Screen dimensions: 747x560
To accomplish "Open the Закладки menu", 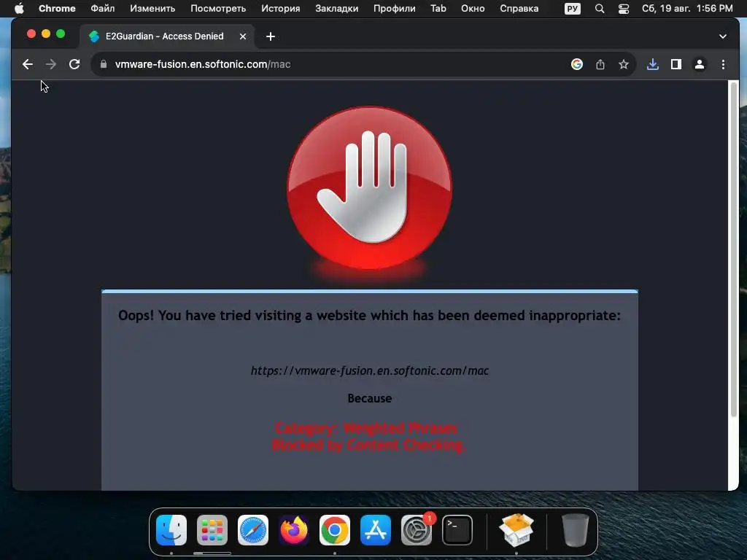I will 337,8.
